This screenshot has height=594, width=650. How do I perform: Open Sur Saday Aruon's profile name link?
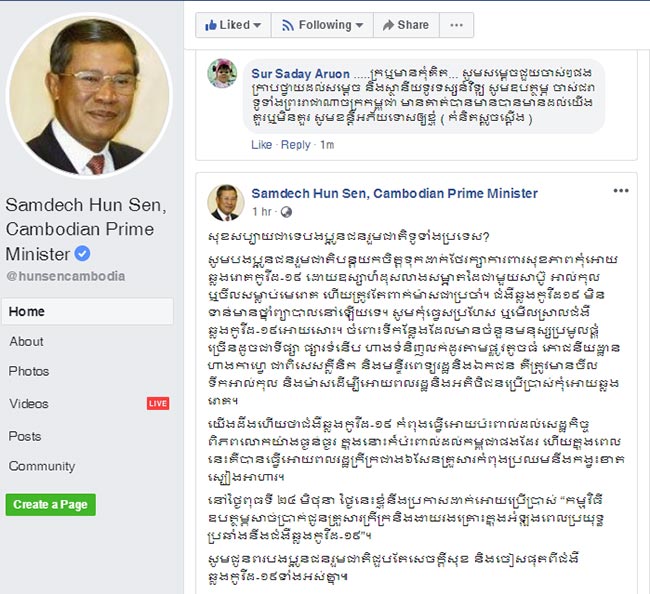pos(301,74)
